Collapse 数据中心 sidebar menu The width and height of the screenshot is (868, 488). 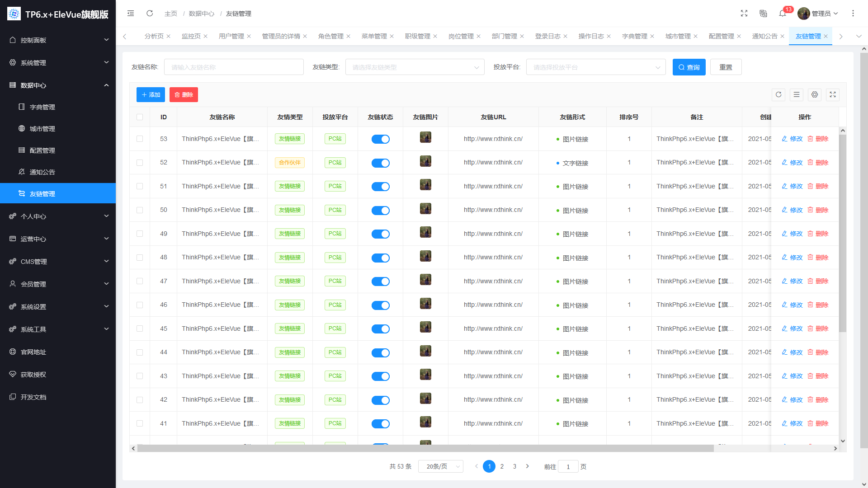58,85
